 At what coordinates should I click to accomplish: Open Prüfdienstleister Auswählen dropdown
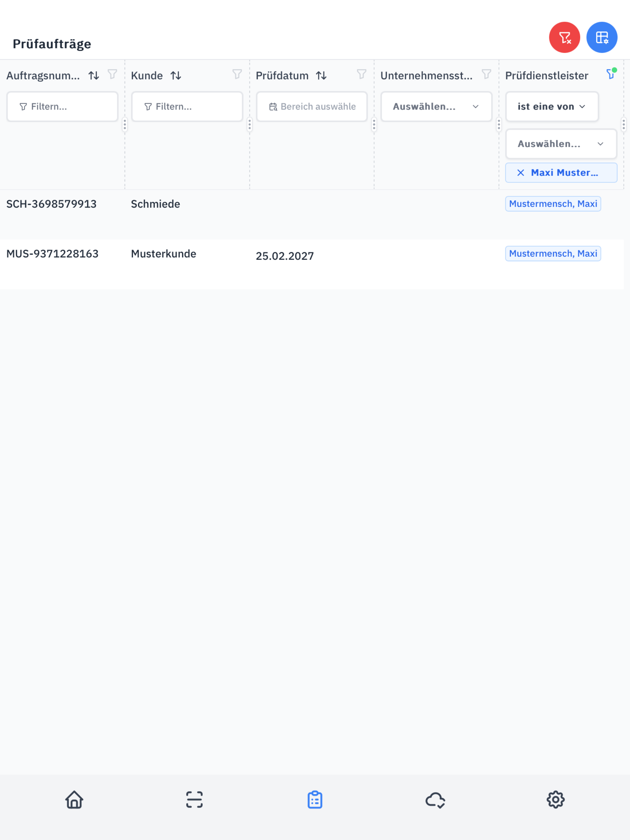pyautogui.click(x=561, y=144)
